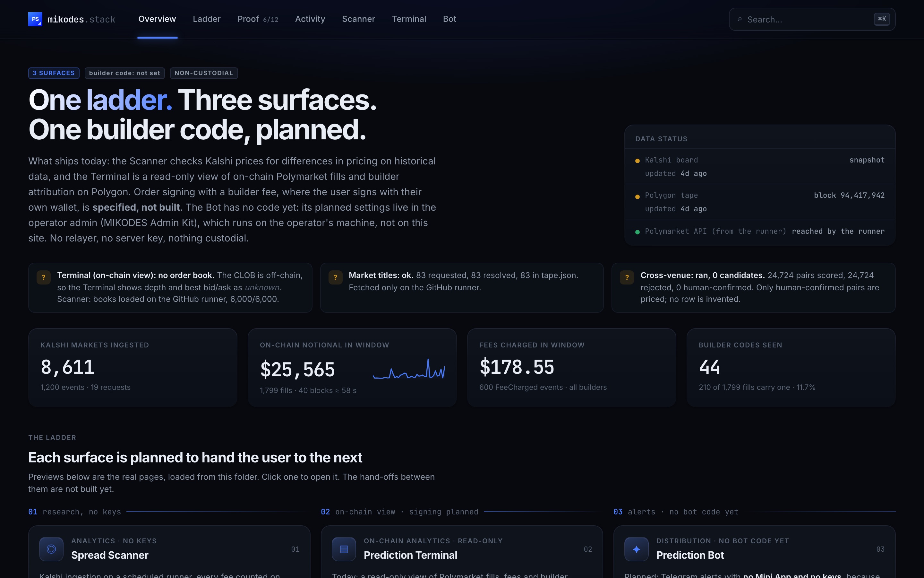Click the search magnifier icon
Viewport: 924px width, 578px height.
click(740, 19)
